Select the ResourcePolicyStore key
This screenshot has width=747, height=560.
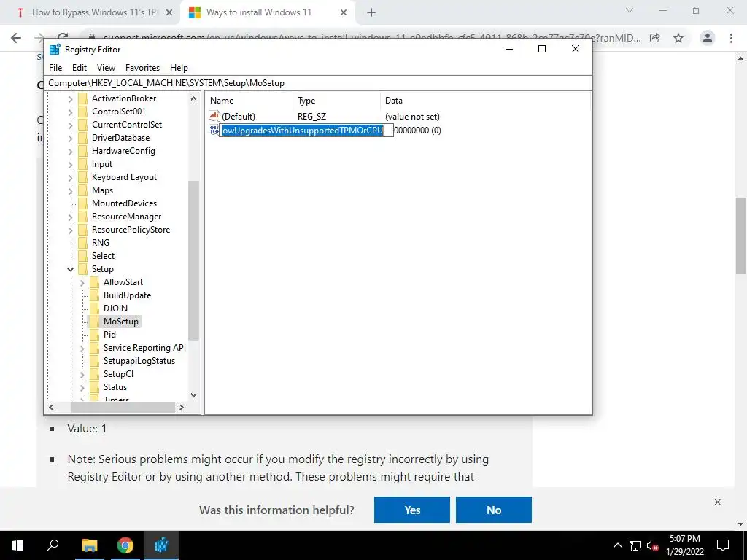click(131, 230)
